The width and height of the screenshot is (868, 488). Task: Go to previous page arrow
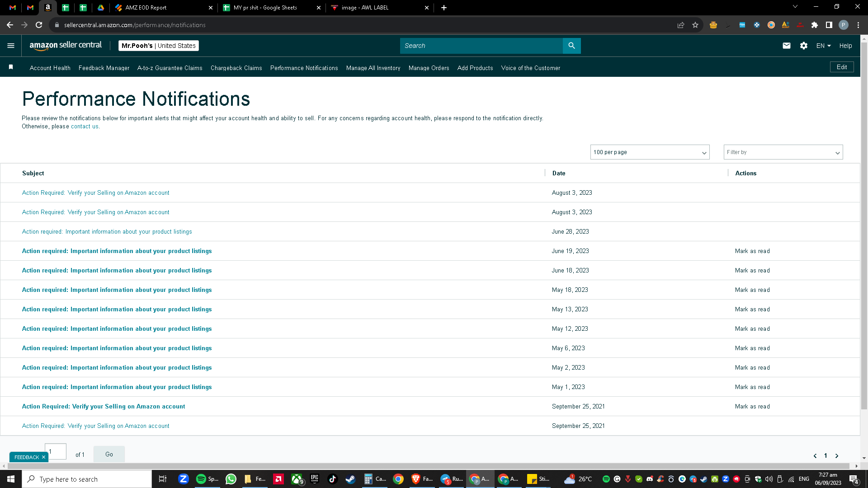tap(815, 455)
